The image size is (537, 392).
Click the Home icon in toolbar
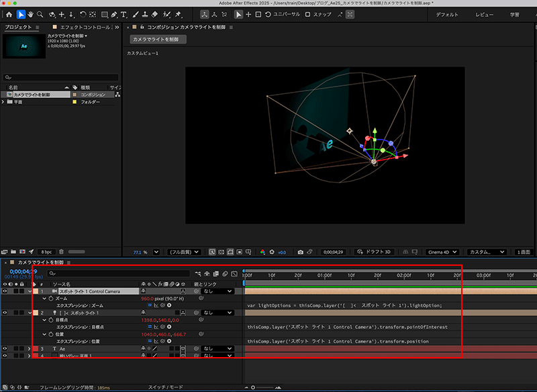pyautogui.click(x=9, y=14)
